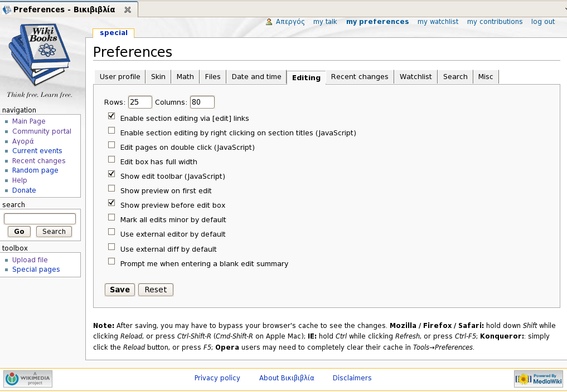Click the user icon beside Απεργός
Viewport: 567px width, 392px height.
pyautogui.click(x=269, y=22)
